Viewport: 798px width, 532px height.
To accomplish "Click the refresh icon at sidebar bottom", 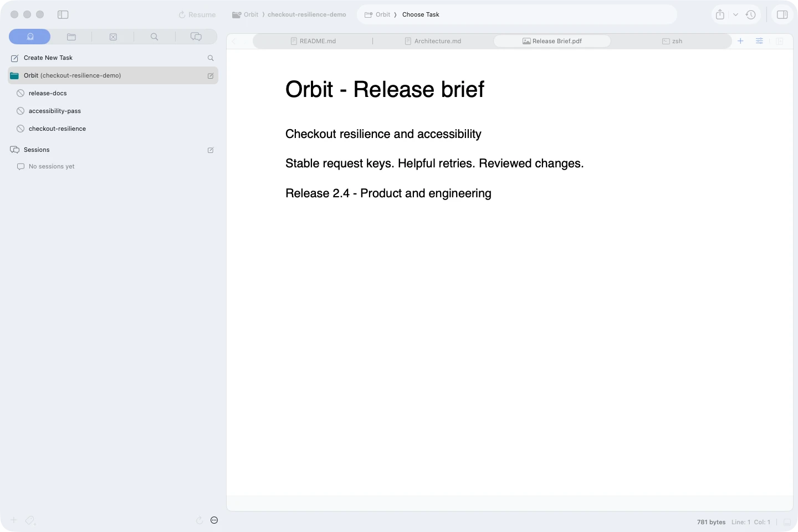I will pos(199,520).
